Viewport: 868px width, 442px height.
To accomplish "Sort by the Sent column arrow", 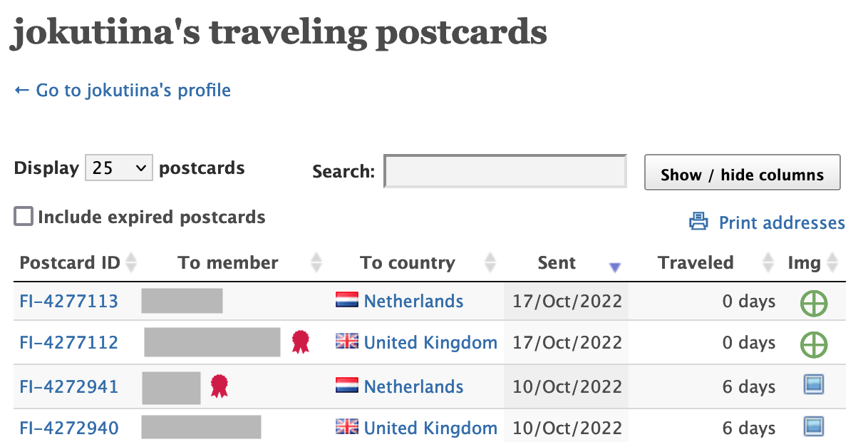I will pos(615,267).
